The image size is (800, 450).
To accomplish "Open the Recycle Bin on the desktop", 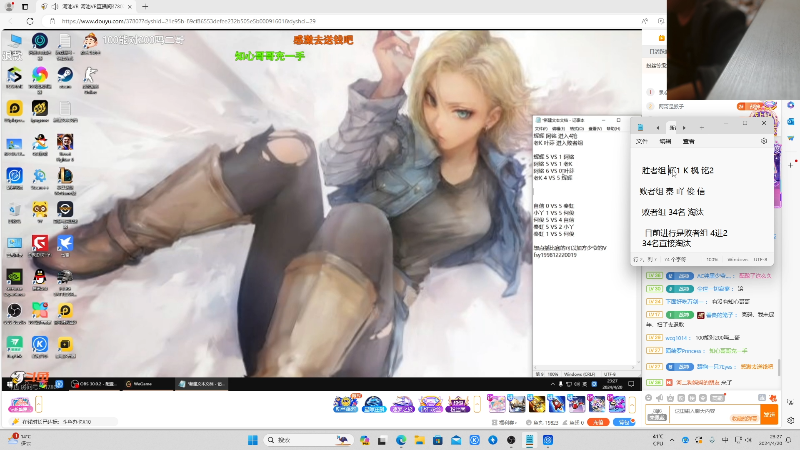I will 14,210.
